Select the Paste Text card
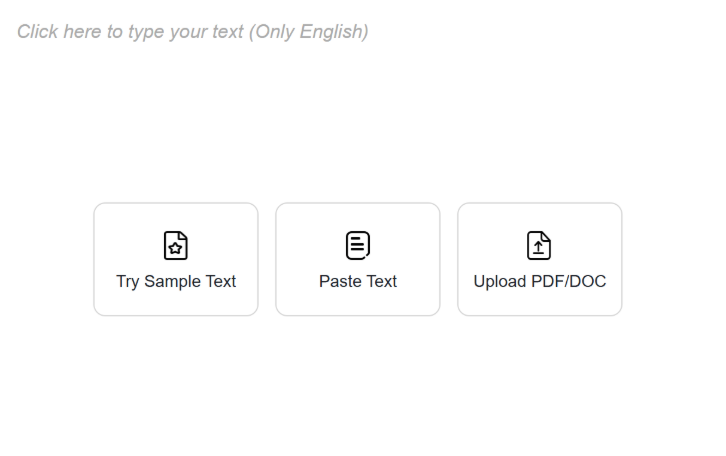Viewport: 726px width, 456px height. coord(358,260)
